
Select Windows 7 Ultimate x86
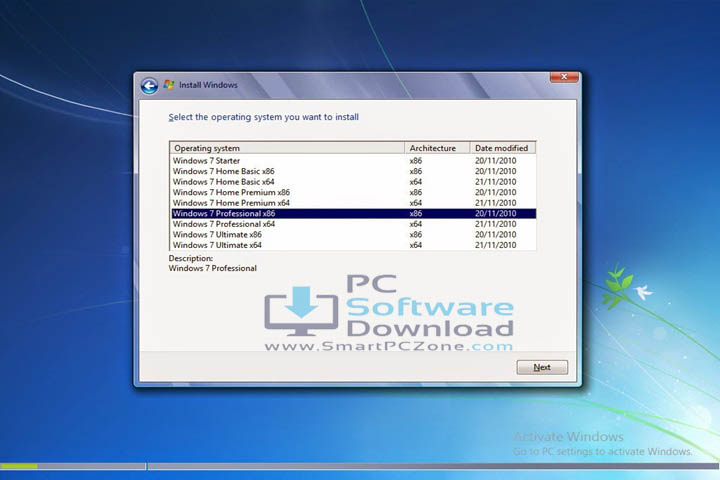353,235
